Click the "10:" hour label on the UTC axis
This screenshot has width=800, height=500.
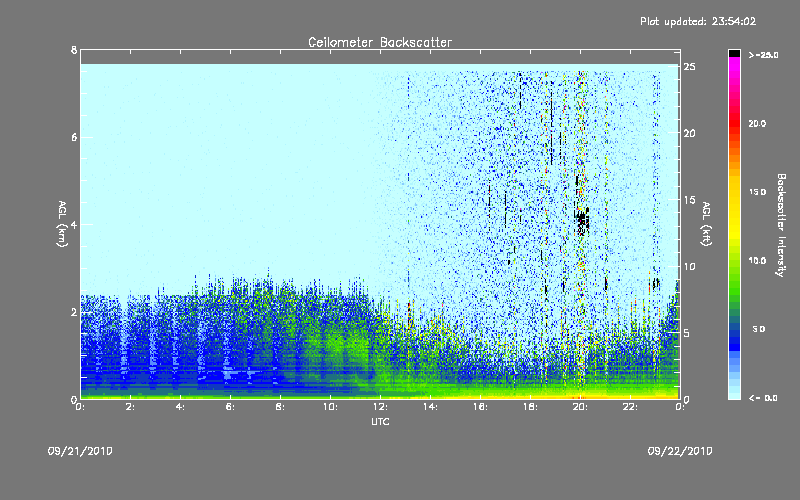point(330,407)
